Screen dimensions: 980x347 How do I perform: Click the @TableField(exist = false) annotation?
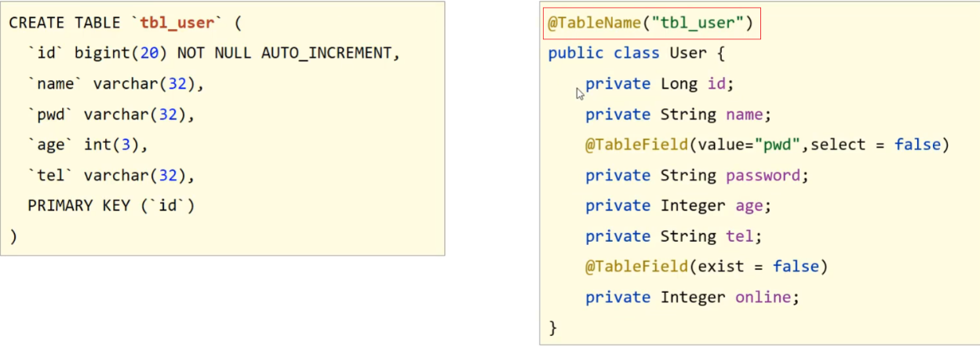click(x=706, y=267)
